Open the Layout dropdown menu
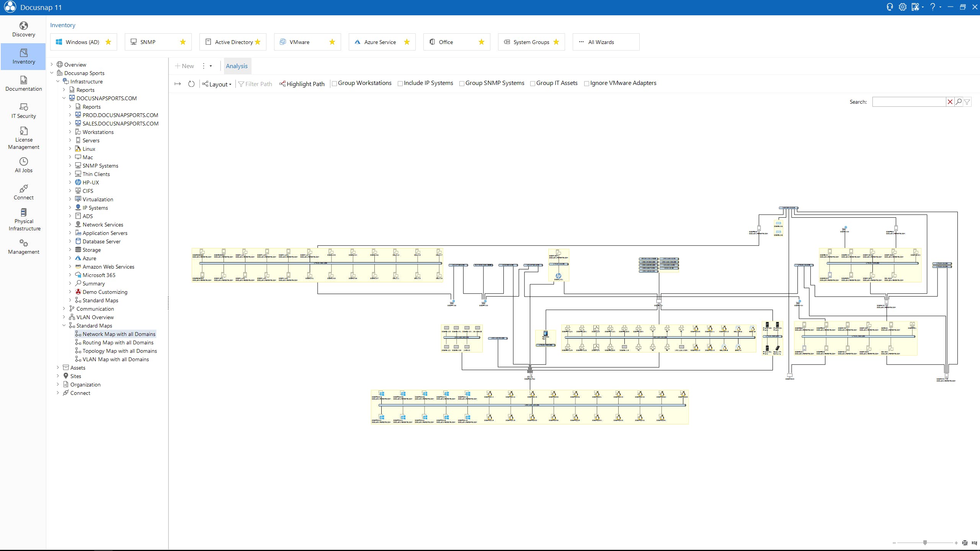The image size is (980, 551). [217, 84]
